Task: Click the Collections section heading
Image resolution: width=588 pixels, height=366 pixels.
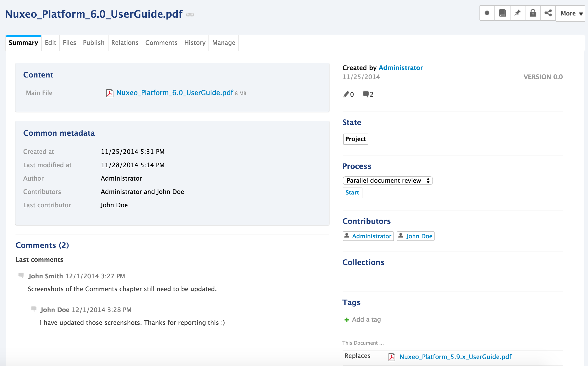Action: (363, 262)
